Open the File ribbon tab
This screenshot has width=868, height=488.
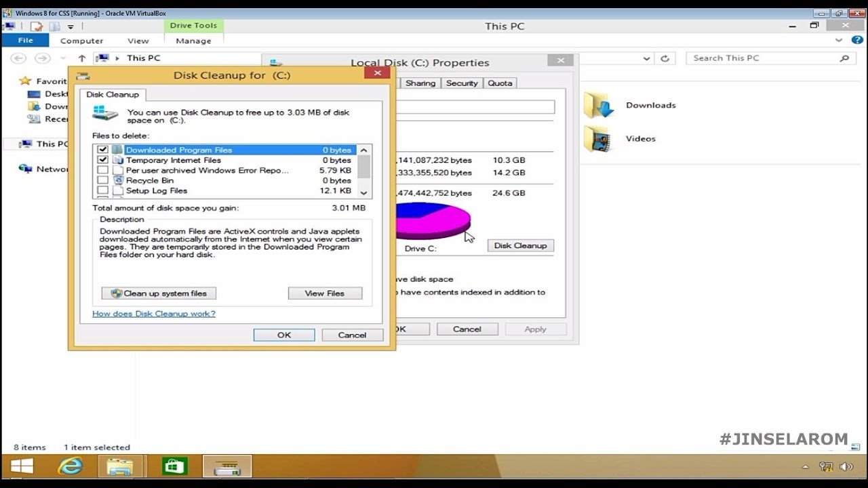tap(25, 41)
